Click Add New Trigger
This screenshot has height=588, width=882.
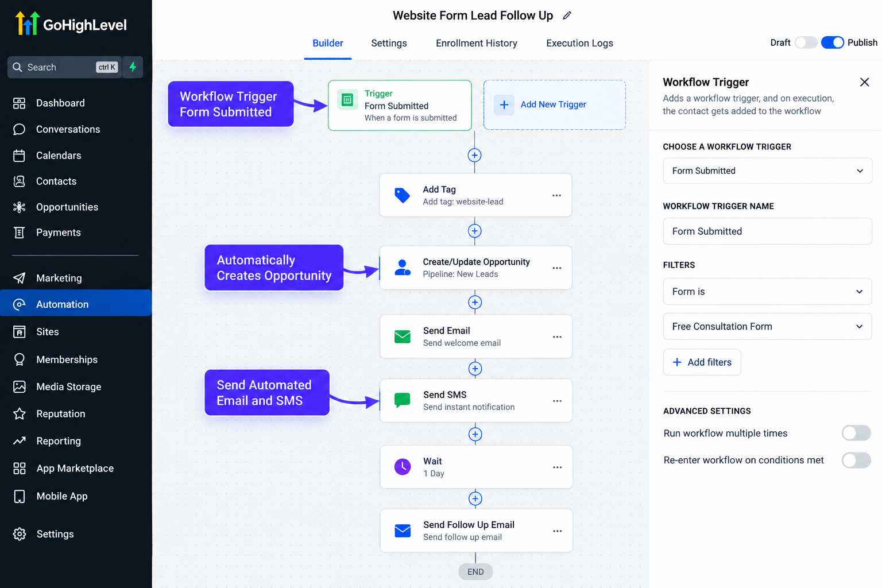[x=555, y=105]
